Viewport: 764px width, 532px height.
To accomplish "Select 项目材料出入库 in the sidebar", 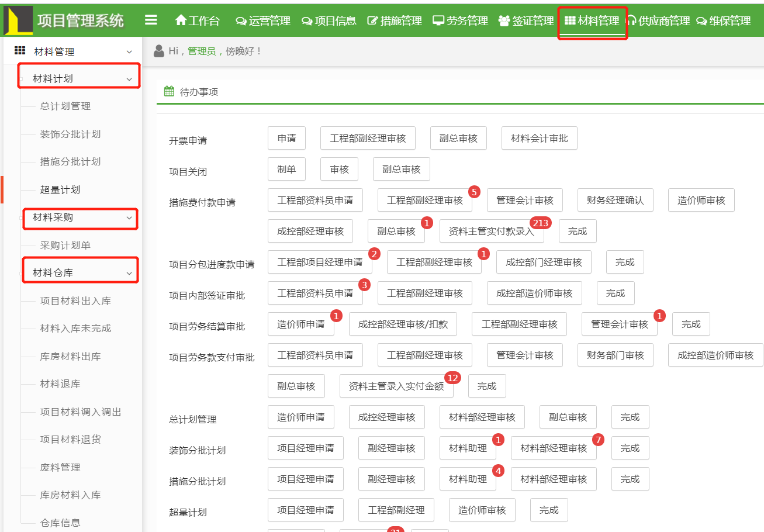I will pyautogui.click(x=75, y=301).
